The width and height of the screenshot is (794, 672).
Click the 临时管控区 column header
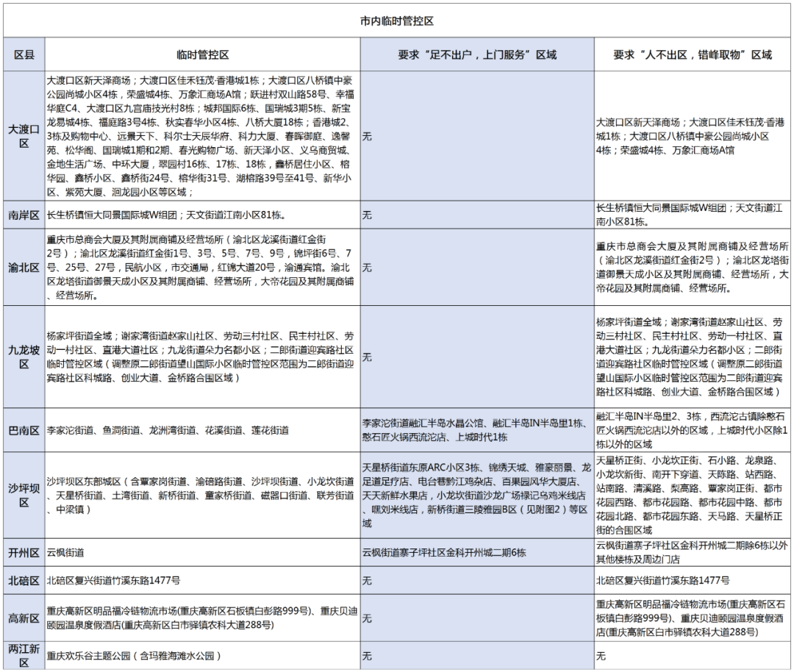point(202,55)
